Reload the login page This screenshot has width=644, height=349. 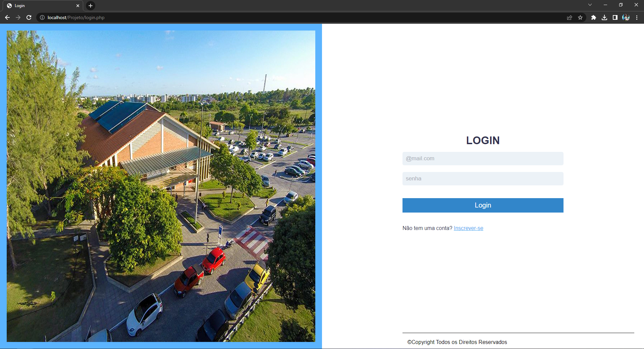pos(29,17)
